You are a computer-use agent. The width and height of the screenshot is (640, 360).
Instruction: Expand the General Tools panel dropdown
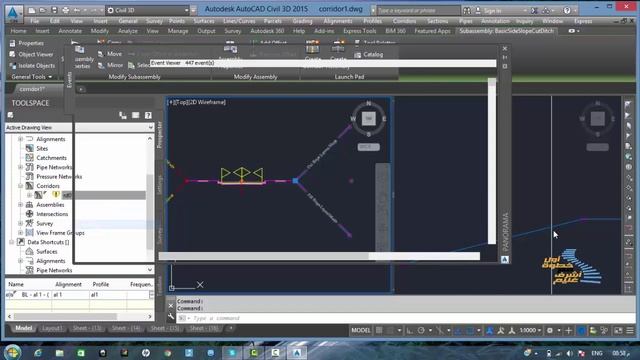(x=32, y=77)
